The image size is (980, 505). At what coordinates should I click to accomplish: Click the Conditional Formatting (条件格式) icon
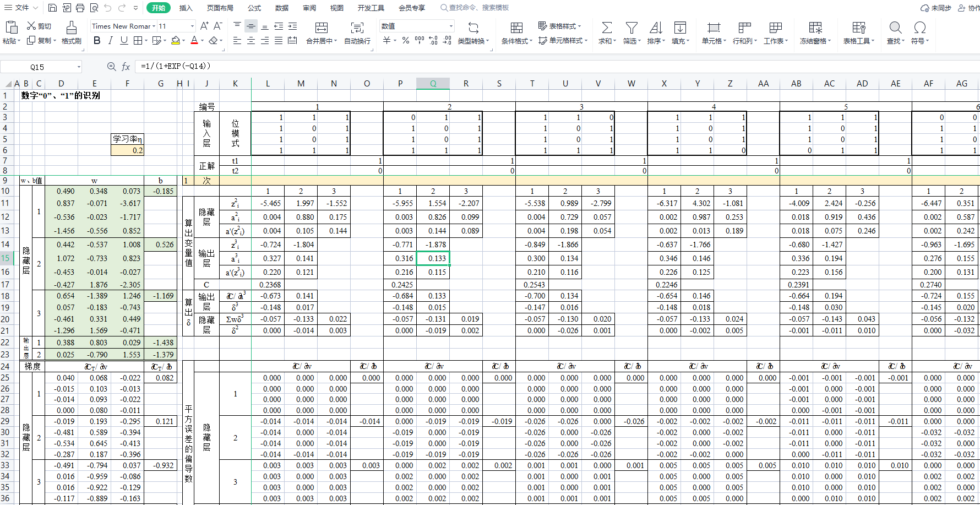pos(516,28)
